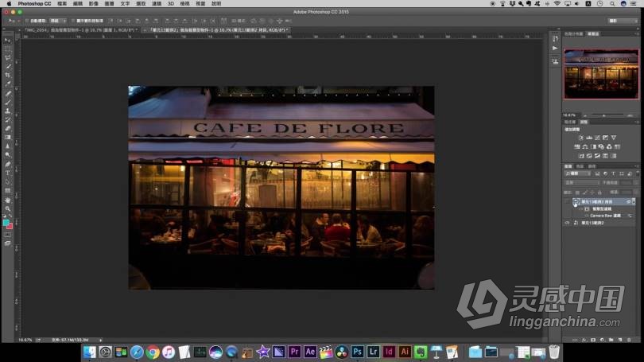This screenshot has width=644, height=362.
Task: Select the Dodge tool
Action: click(7, 155)
